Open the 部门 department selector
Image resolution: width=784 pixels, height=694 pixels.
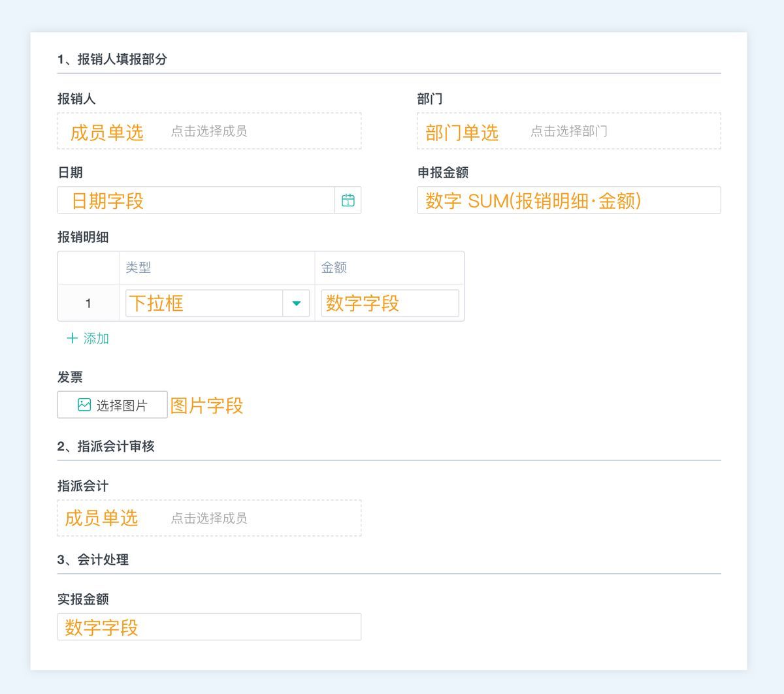568,131
